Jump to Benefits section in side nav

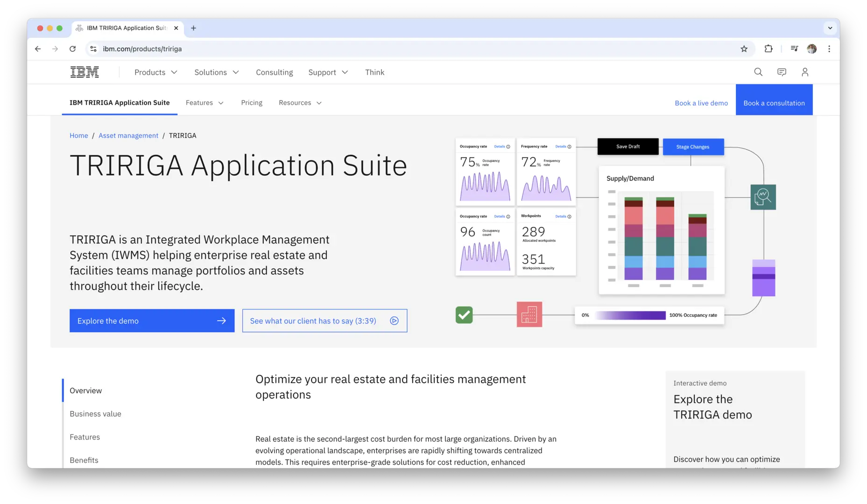click(84, 460)
